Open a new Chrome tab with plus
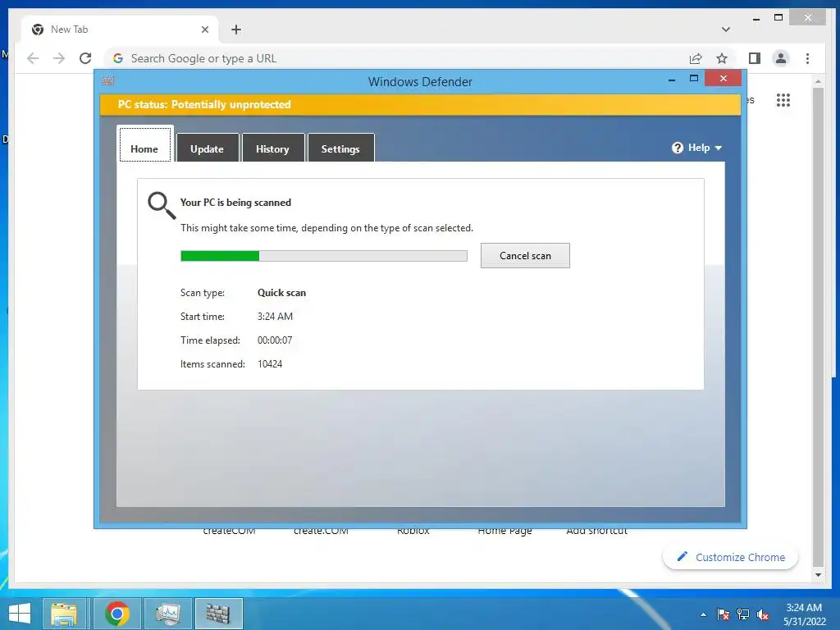The width and height of the screenshot is (840, 630). tap(235, 30)
